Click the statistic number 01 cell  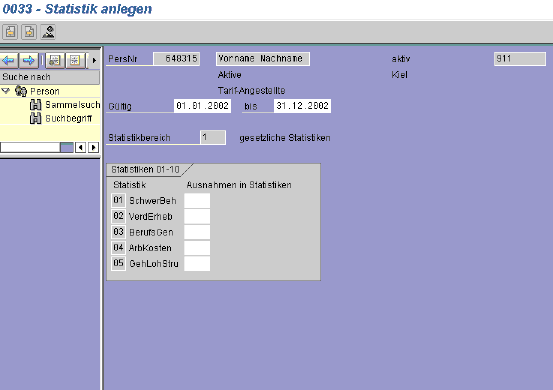coord(118,200)
